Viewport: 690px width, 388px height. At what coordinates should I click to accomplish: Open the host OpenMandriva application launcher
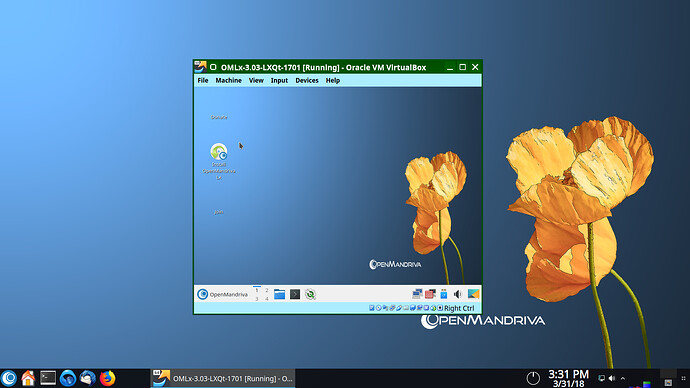point(9,378)
